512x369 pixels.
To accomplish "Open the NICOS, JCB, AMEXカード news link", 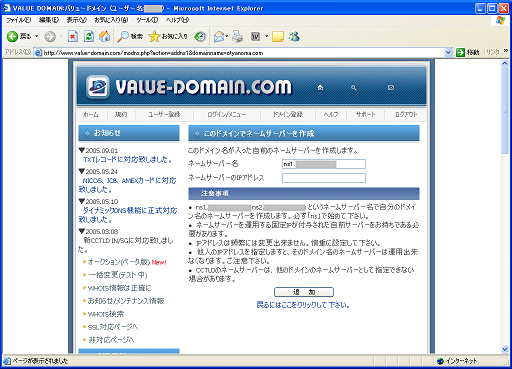I will pyautogui.click(x=128, y=185).
